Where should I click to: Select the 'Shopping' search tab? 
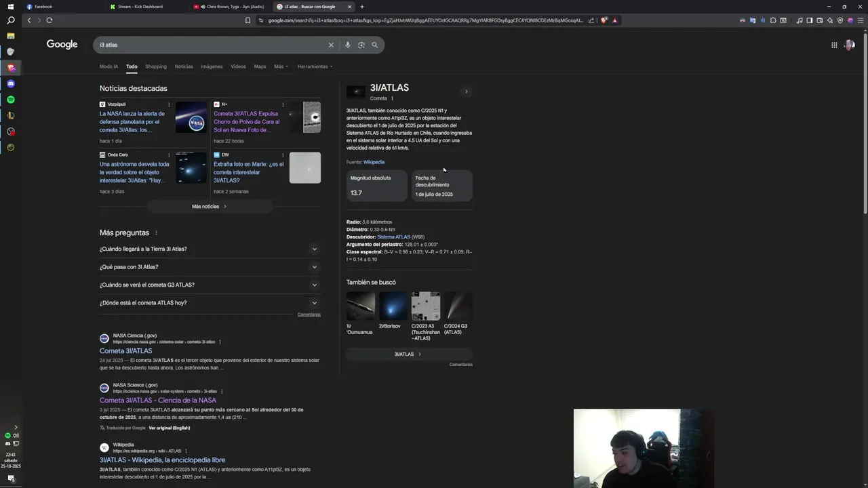(x=155, y=66)
